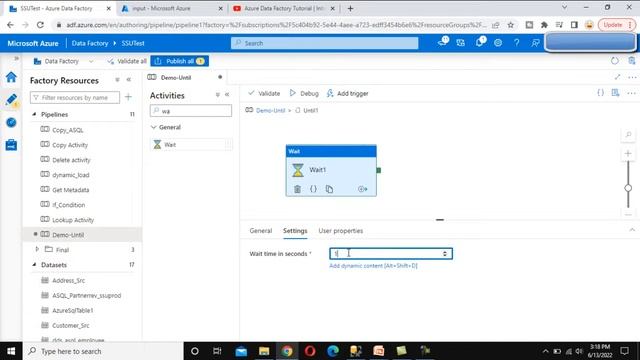This screenshot has height=360, width=640.
Task: Focus the Wait time in seconds field
Action: click(x=391, y=253)
